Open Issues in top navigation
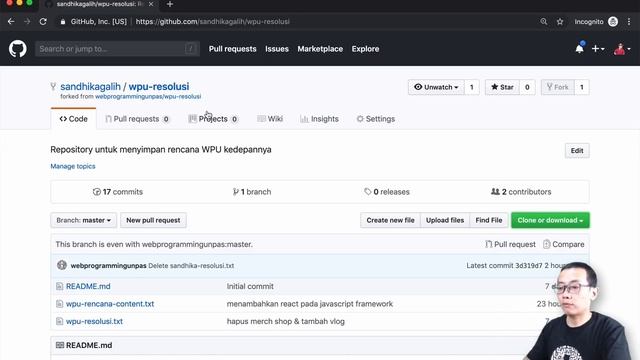 (277, 49)
